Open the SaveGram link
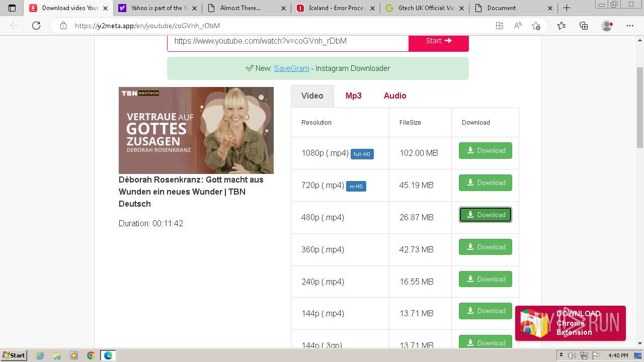Screen dimensions: 644x362 pyautogui.click(x=291, y=68)
